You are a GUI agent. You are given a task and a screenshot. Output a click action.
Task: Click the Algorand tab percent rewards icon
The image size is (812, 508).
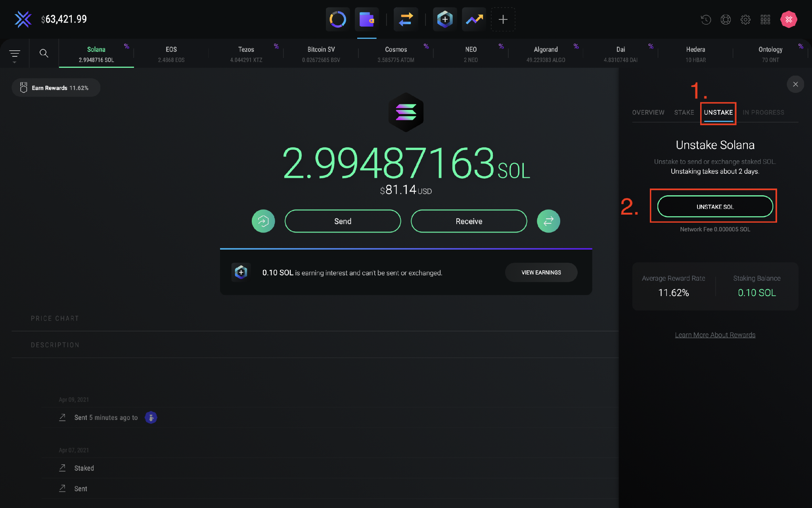click(x=576, y=46)
